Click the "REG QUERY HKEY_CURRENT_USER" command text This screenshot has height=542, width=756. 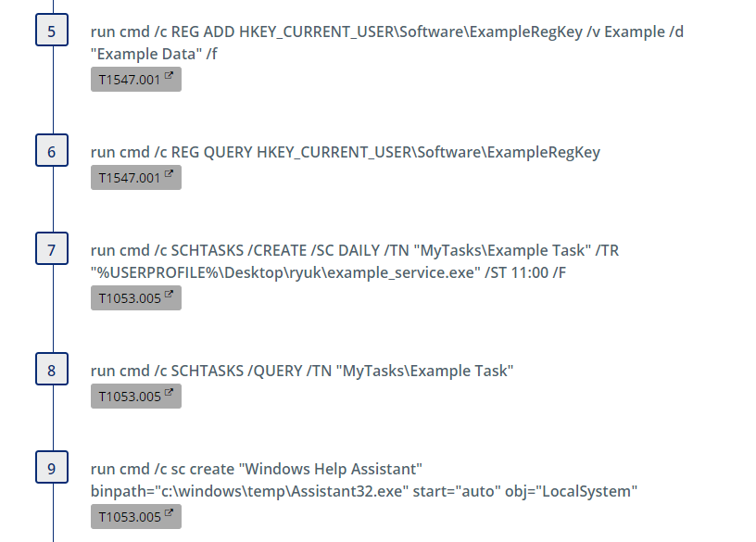coord(346,152)
